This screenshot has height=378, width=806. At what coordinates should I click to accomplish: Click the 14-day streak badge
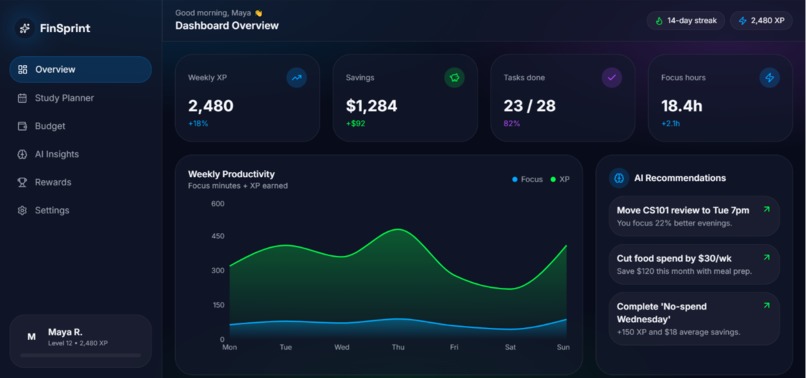coord(686,21)
